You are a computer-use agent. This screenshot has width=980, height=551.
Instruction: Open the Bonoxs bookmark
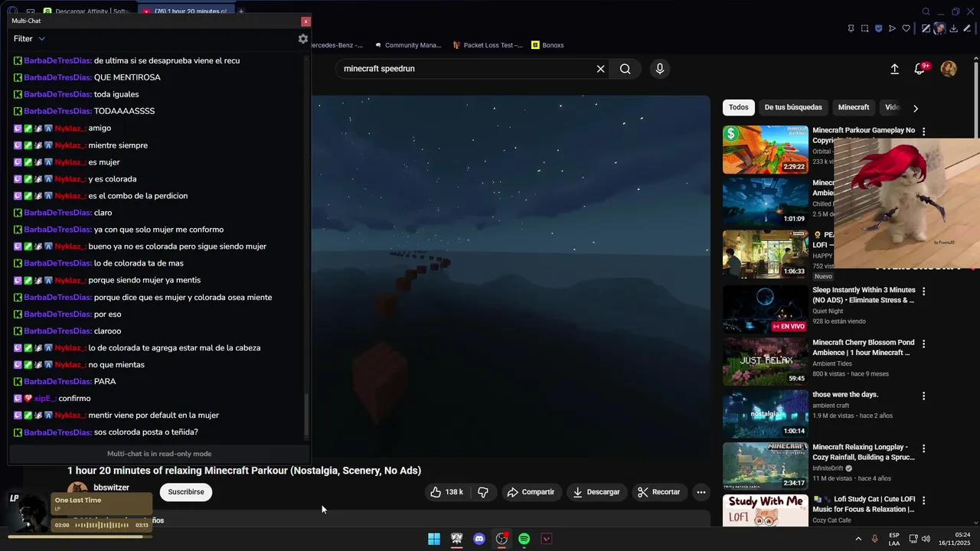tap(547, 45)
